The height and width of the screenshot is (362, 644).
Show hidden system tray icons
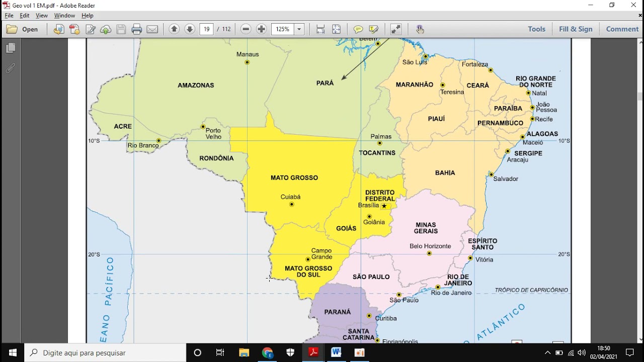click(547, 352)
